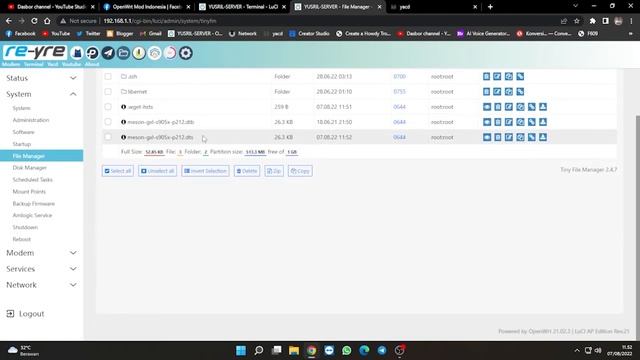Screen dimensions: 640x360
Task: Open Scheduled Tasks in sidebar
Action: (32, 180)
